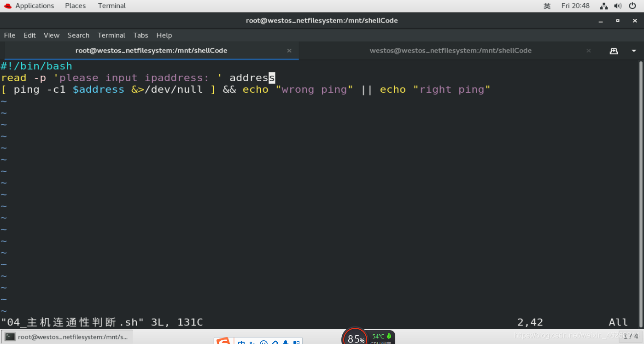Open the Terminal menu in menu bar

[x=111, y=35]
